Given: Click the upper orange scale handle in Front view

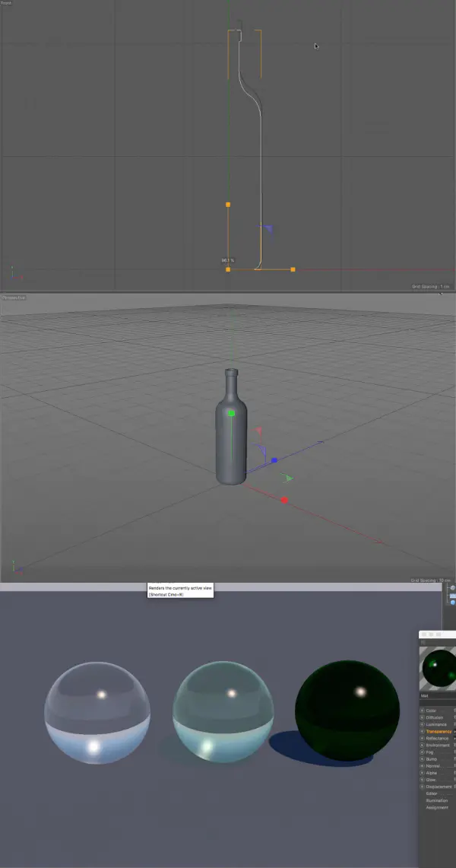Looking at the screenshot, I should 228,205.
